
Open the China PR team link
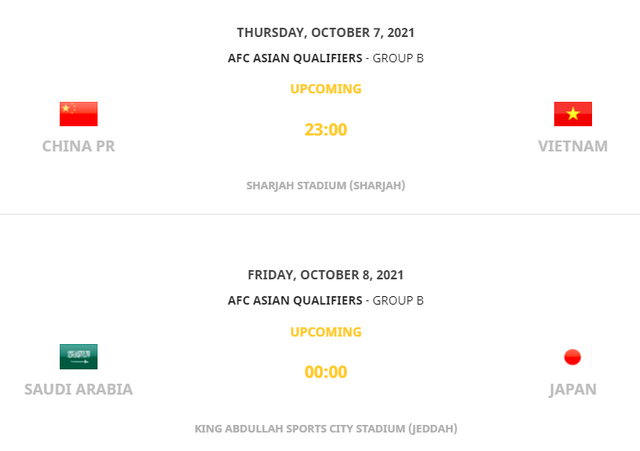point(78,146)
